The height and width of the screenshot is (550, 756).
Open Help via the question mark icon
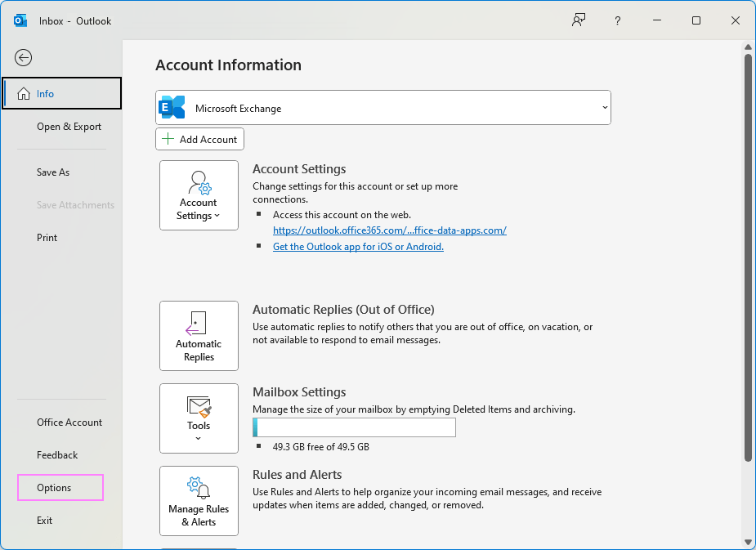point(618,20)
